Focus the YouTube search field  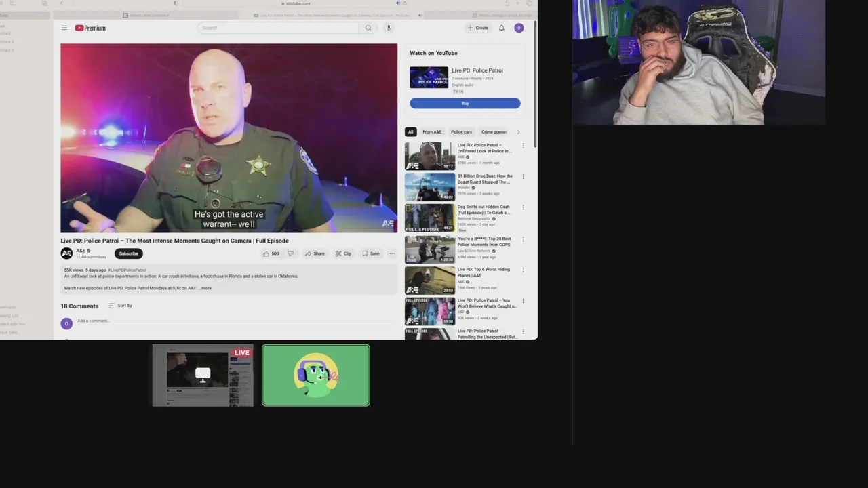click(278, 28)
